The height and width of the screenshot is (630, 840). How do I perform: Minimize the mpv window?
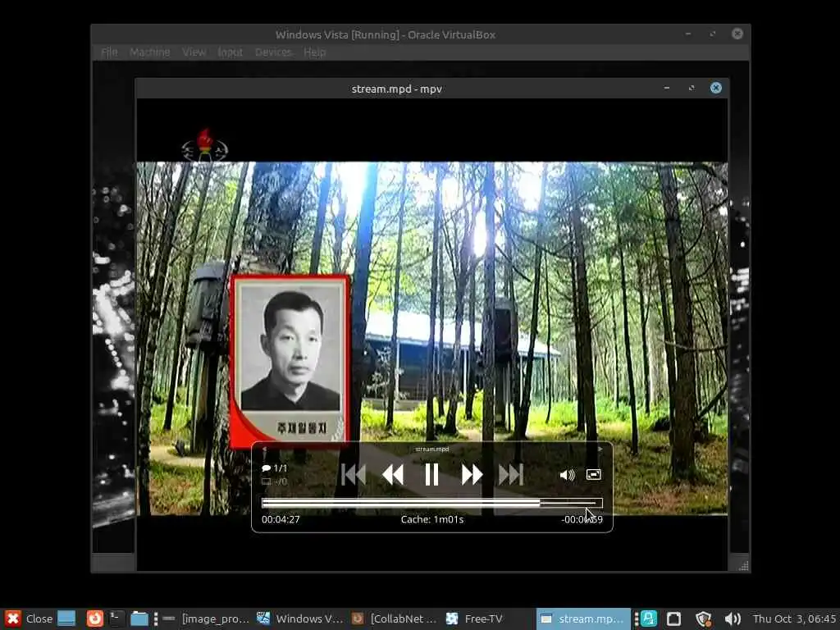click(x=666, y=88)
